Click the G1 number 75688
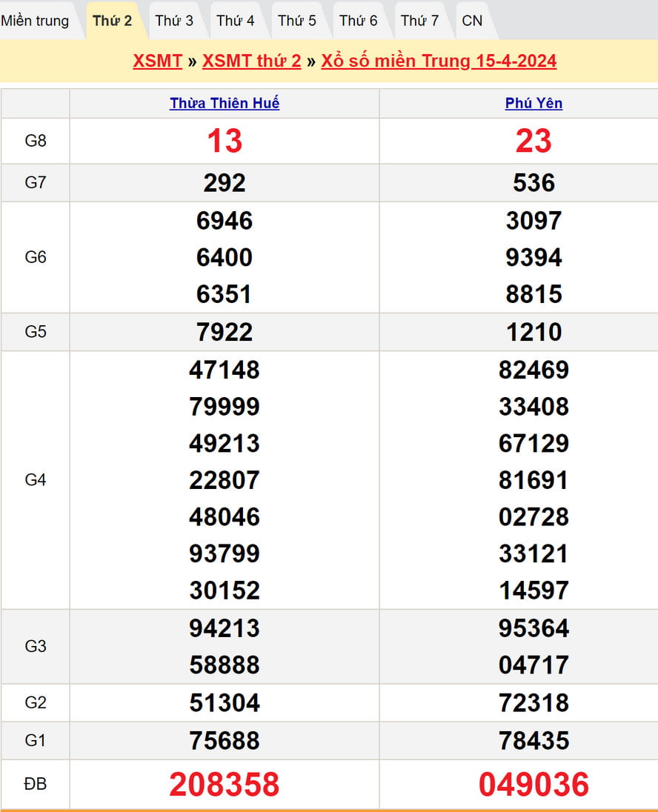The width and height of the screenshot is (658, 812). pyautogui.click(x=225, y=740)
